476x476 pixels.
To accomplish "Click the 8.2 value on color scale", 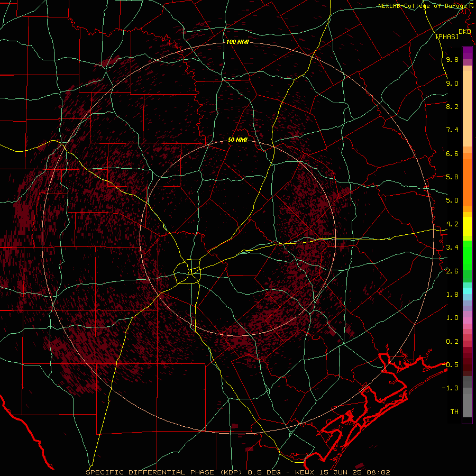I will click(x=452, y=106).
